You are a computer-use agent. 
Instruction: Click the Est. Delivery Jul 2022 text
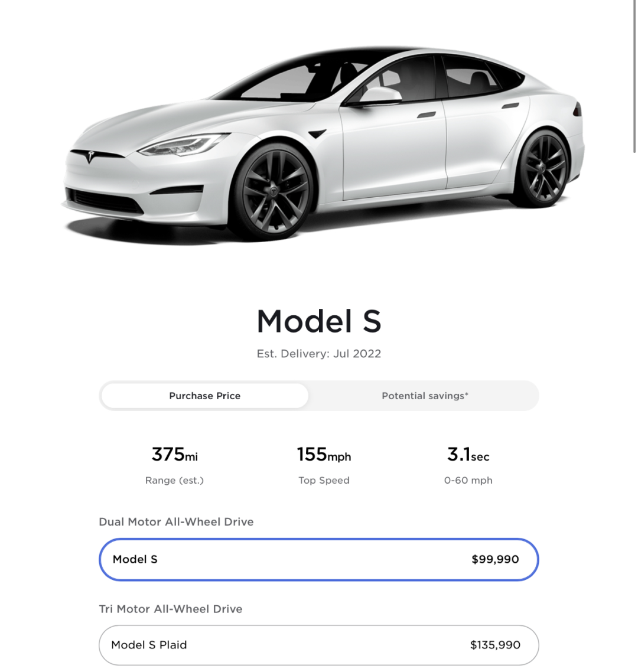coord(318,354)
